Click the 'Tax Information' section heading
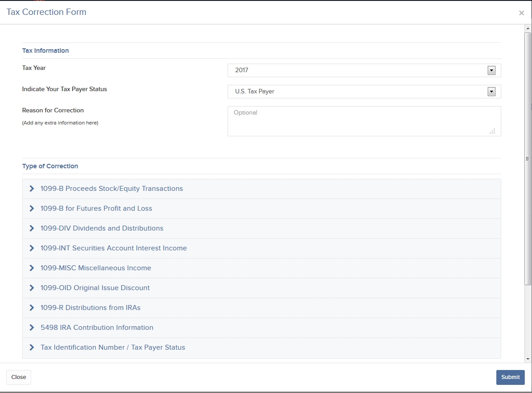The width and height of the screenshot is (532, 393). tap(46, 51)
